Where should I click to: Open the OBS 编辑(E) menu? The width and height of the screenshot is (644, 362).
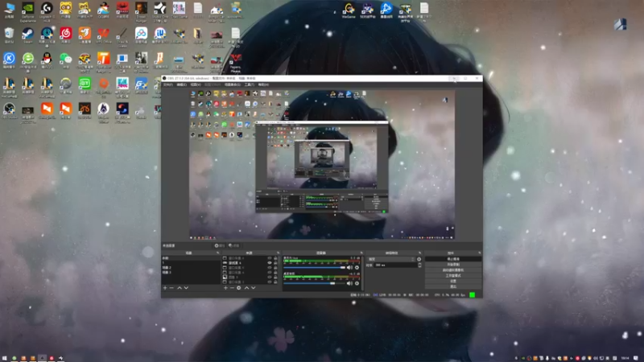(182, 85)
